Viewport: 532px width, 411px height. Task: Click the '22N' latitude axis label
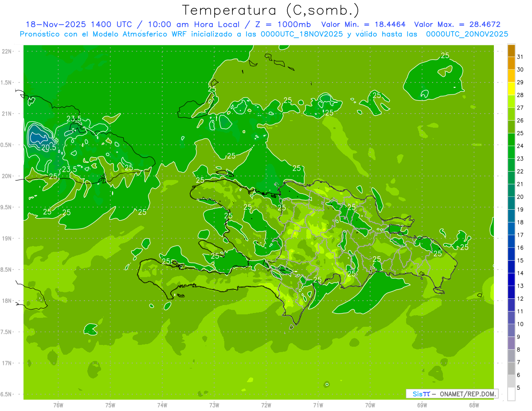coord(6,51)
